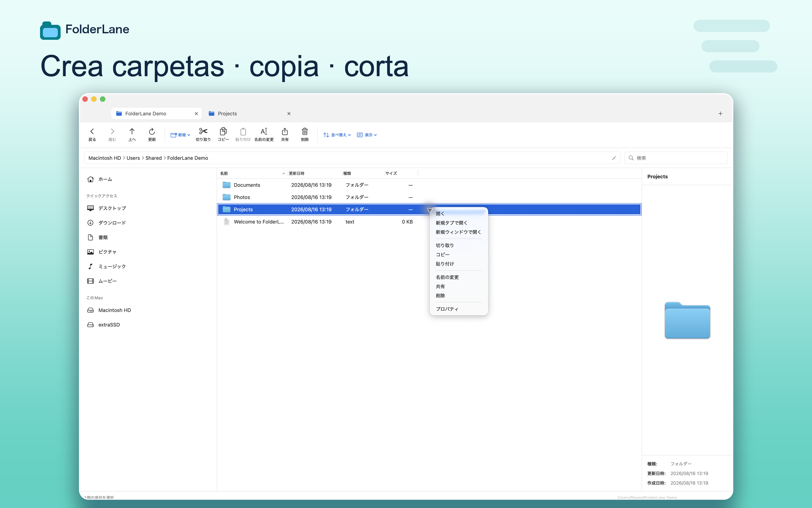Choose 削除 in context menu

click(x=459, y=296)
